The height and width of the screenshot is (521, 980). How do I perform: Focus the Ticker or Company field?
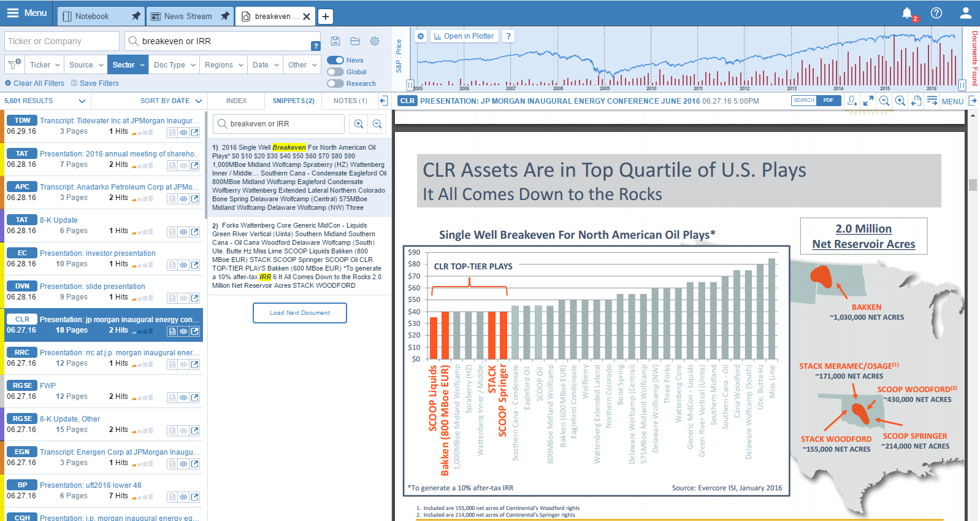click(x=62, y=41)
